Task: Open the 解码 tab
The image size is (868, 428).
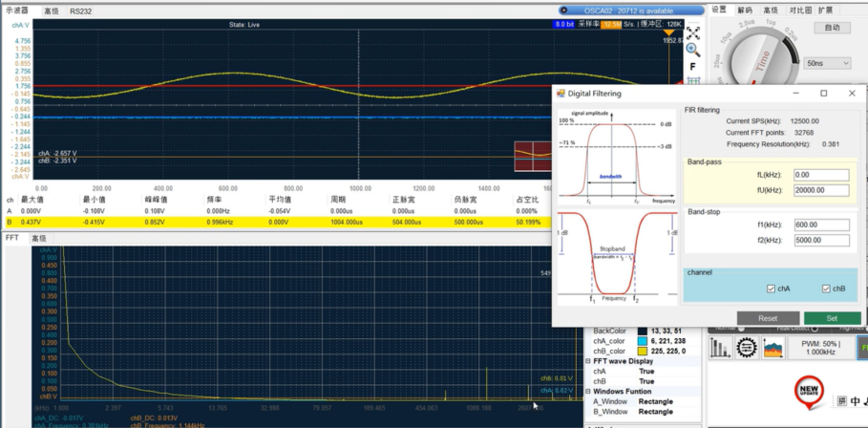Action: [745, 10]
